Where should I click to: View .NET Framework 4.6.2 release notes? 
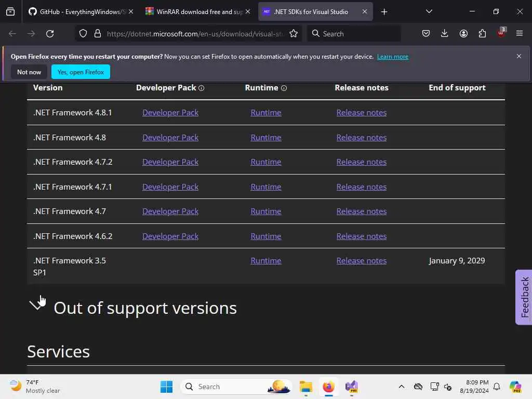(362, 236)
